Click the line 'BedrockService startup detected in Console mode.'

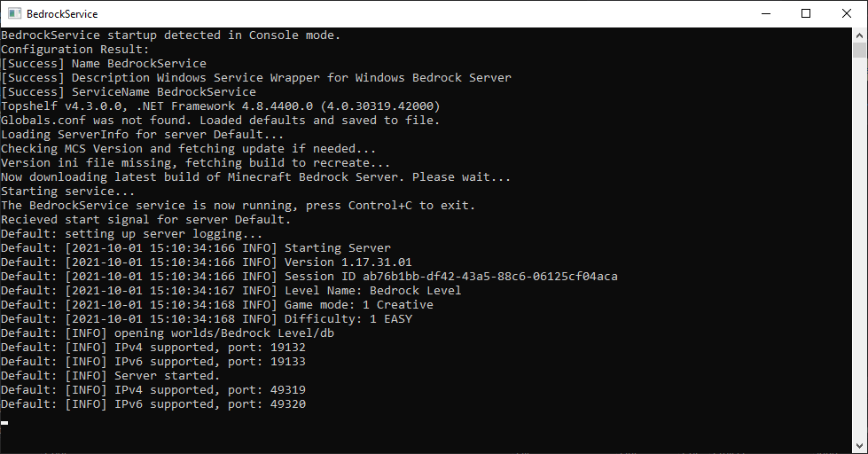click(x=170, y=35)
